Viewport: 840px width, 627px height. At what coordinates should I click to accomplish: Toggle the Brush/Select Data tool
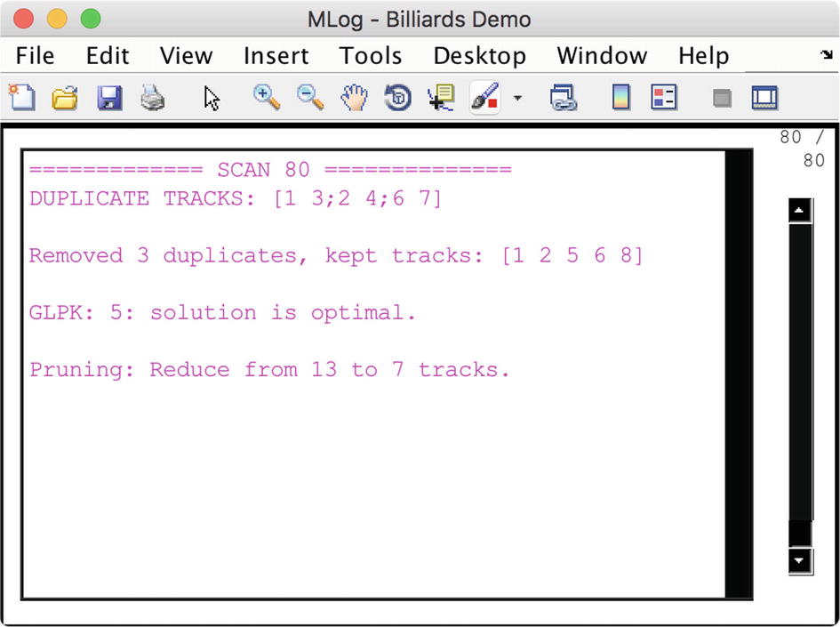tap(483, 98)
